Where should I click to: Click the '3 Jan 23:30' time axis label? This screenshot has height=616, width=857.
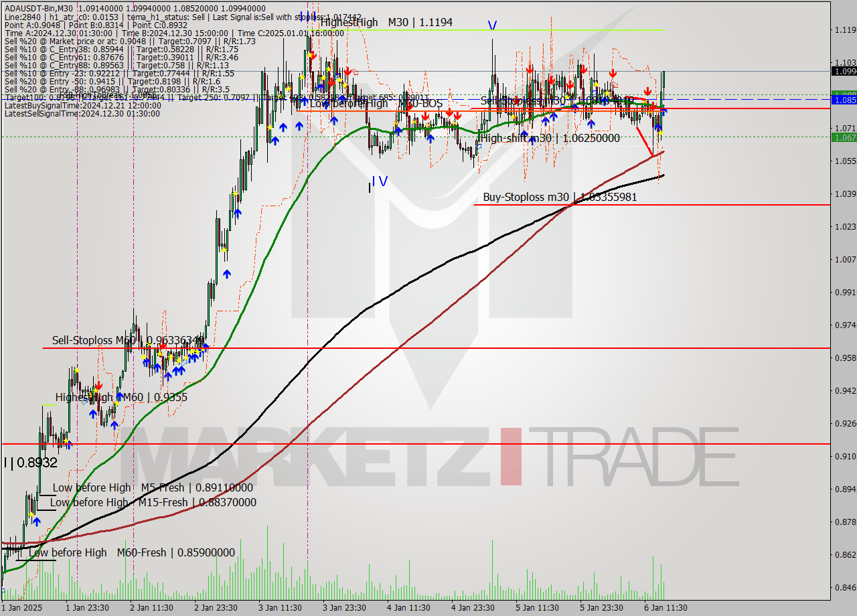345,608
